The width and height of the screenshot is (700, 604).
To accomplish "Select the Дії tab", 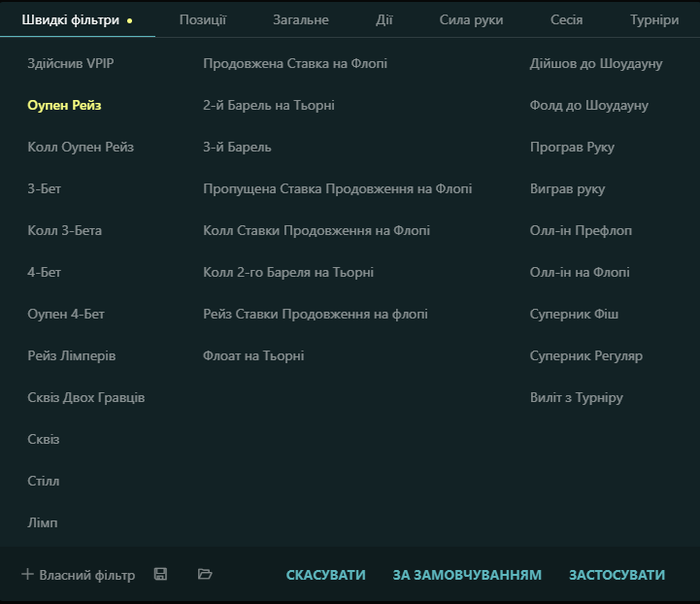I will click(x=383, y=19).
